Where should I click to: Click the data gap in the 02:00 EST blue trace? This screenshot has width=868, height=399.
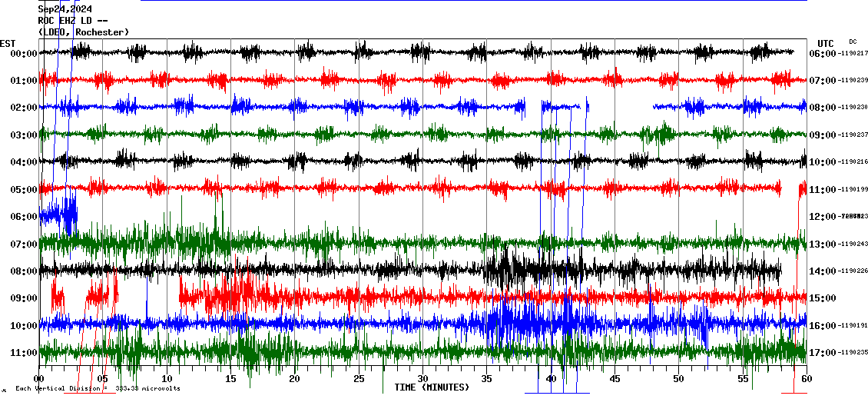pos(620,107)
